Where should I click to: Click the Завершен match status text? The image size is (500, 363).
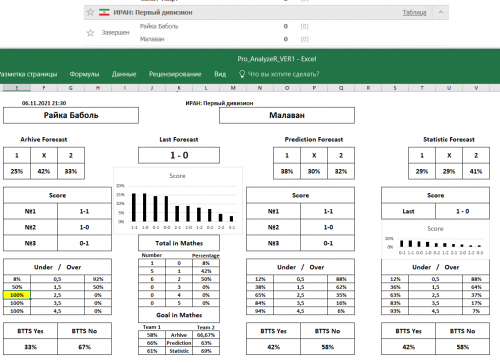point(115,33)
